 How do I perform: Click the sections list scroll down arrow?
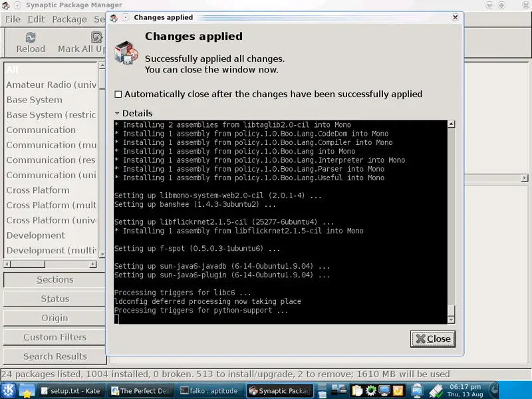[102, 254]
